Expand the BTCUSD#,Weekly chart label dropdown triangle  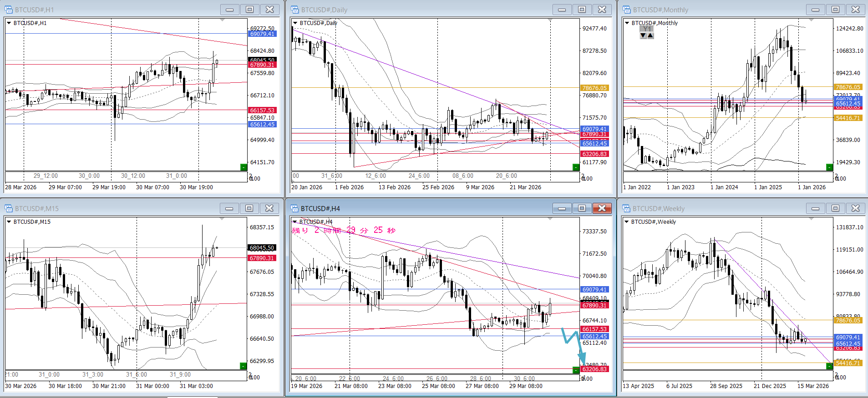pos(627,222)
